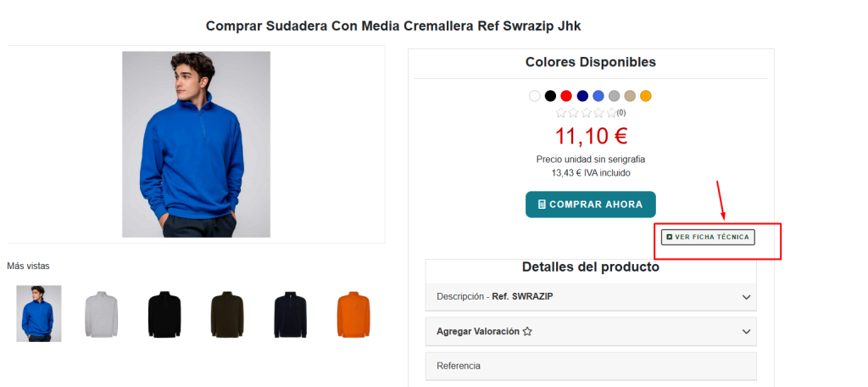Select the royal blue color swatch
This screenshot has height=387, width=868.
pos(598,96)
